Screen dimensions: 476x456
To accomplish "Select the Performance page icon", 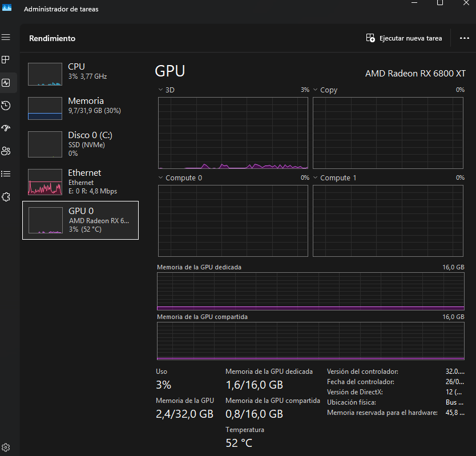I will [x=6, y=83].
